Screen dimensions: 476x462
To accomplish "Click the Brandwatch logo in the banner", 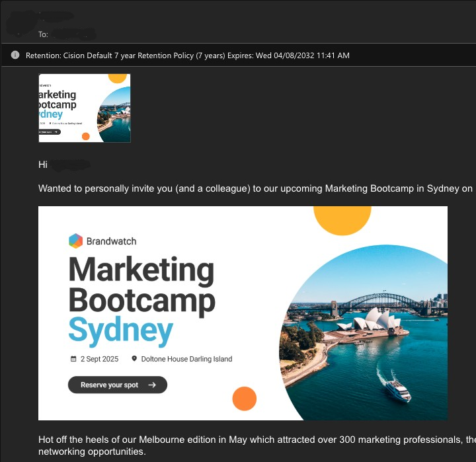I will click(102, 241).
